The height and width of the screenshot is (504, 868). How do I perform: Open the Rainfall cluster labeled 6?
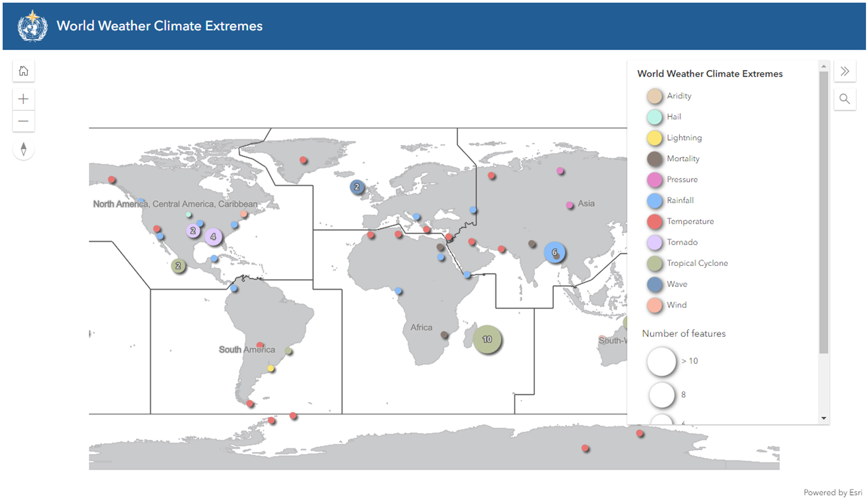pos(555,252)
